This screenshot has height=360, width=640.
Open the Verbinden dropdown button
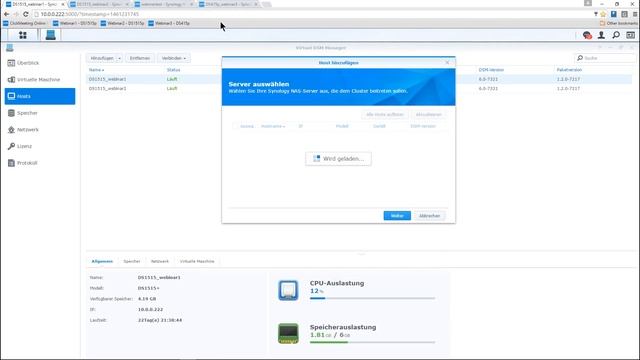pos(173,58)
